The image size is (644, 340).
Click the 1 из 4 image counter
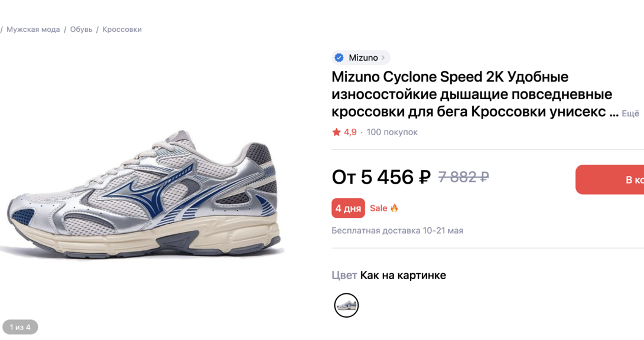tap(20, 327)
